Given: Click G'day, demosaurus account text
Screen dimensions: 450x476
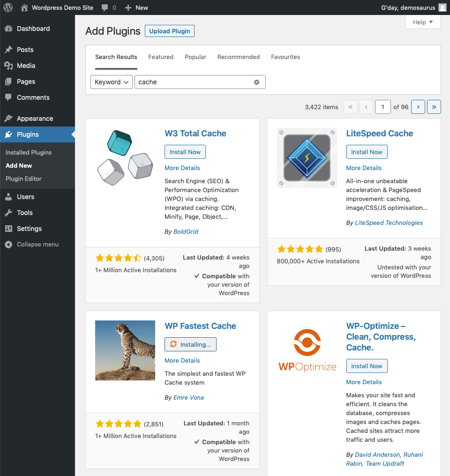Looking at the screenshot, I should (x=408, y=7).
